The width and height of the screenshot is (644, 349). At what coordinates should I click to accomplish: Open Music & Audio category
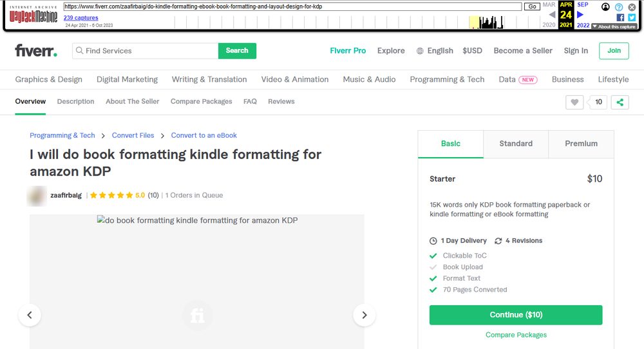tap(369, 79)
